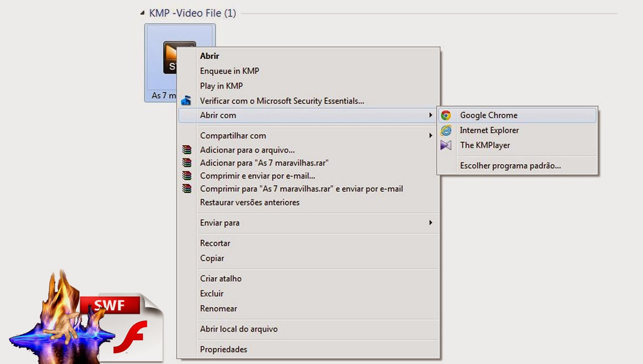The width and height of the screenshot is (643, 364).
Task: Choose 'Adicionar para o arquivo...'
Action: (247, 150)
